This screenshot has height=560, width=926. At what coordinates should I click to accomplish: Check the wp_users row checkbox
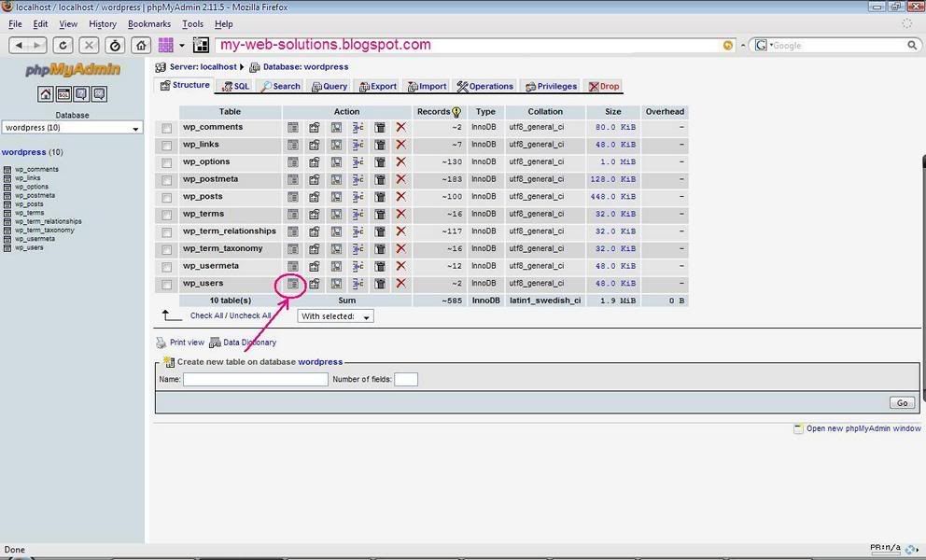[x=166, y=285]
